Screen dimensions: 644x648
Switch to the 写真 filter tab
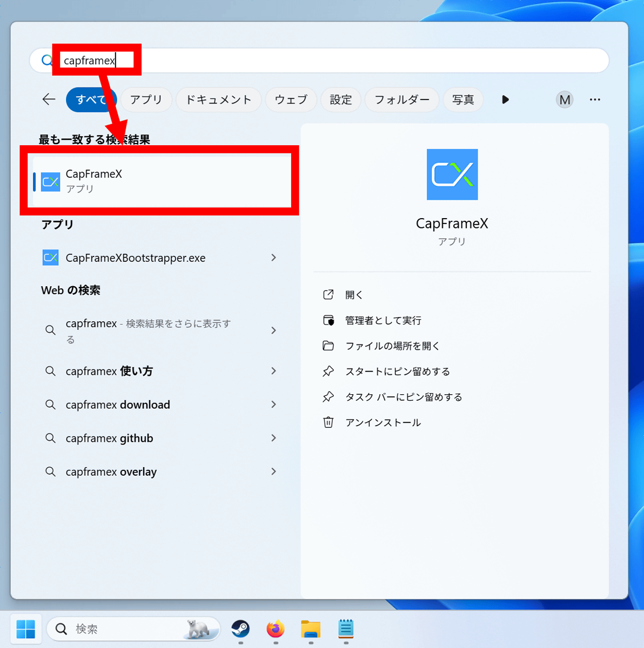coord(463,99)
